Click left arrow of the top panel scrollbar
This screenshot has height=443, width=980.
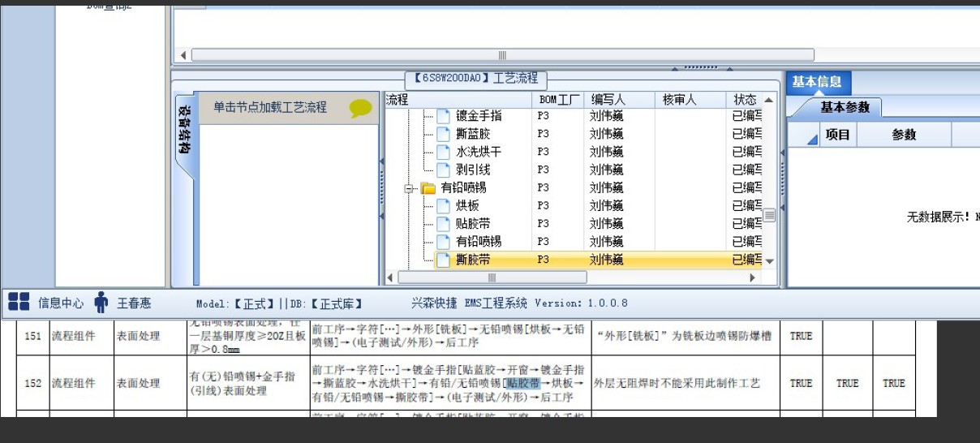[183, 55]
